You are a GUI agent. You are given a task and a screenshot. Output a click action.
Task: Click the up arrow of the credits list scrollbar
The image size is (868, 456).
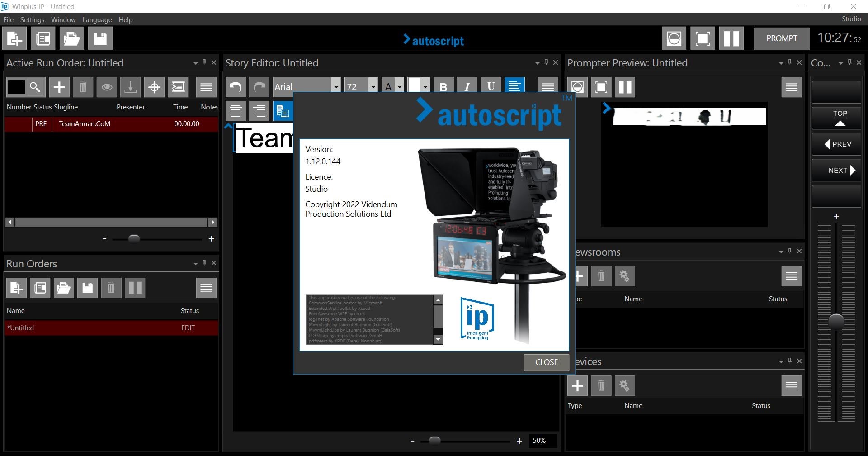(438, 300)
